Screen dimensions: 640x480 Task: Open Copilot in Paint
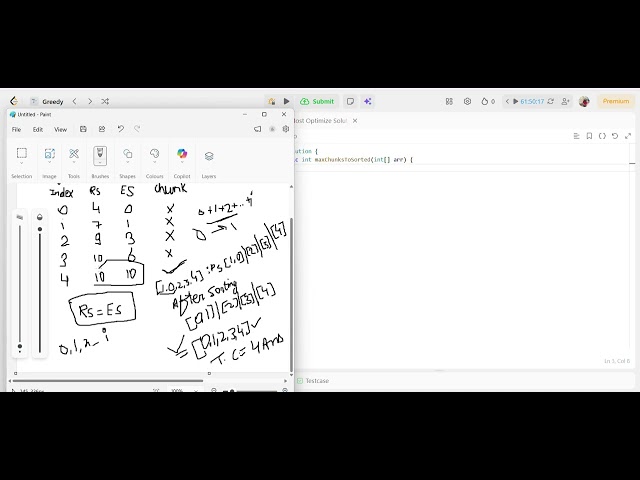182,153
